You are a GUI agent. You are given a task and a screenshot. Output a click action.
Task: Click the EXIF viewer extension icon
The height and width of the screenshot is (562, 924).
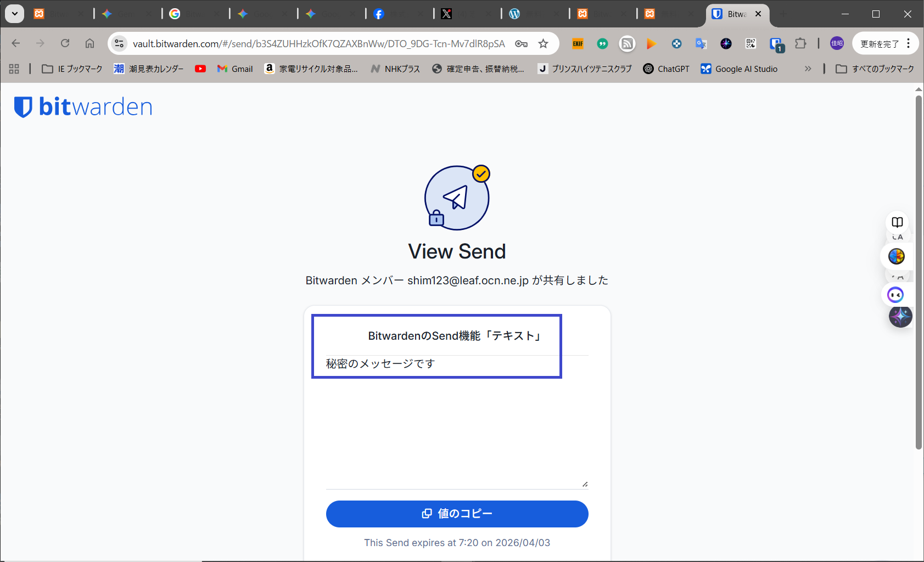(578, 44)
